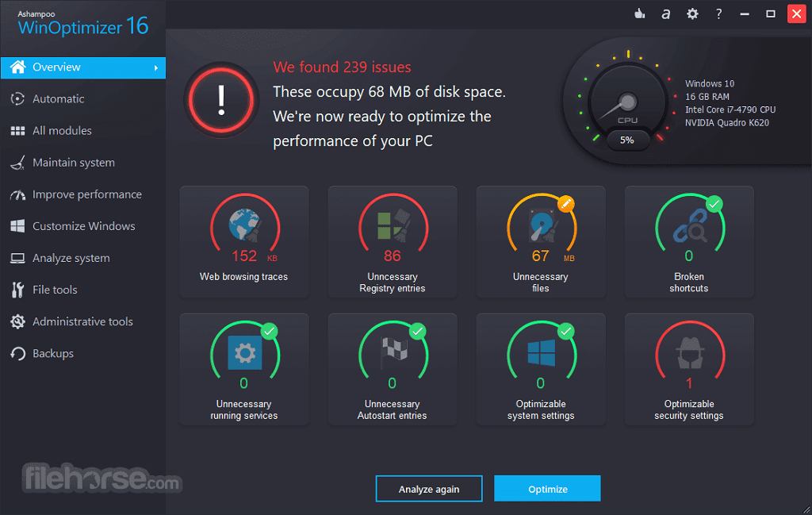Click the running services gear icon
812x515 pixels.
coord(245,353)
